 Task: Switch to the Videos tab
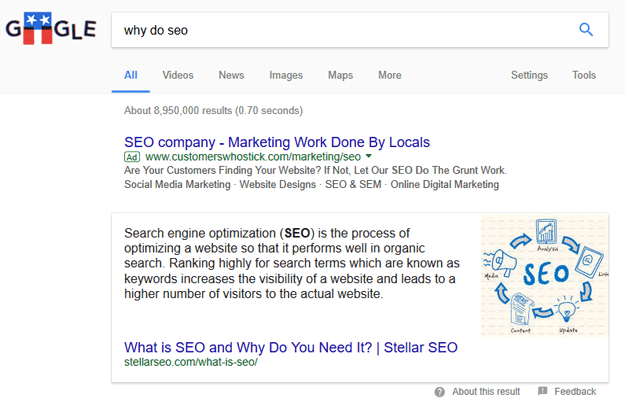tap(178, 75)
